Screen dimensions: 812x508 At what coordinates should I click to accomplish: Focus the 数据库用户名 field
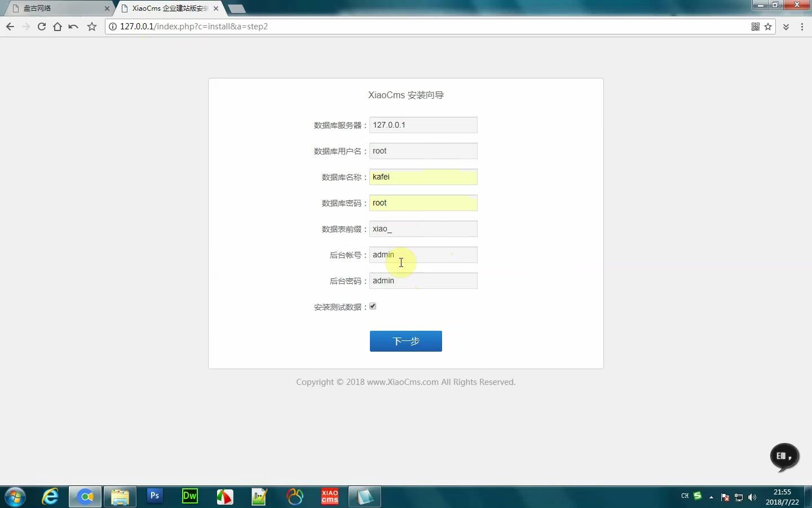(x=423, y=151)
